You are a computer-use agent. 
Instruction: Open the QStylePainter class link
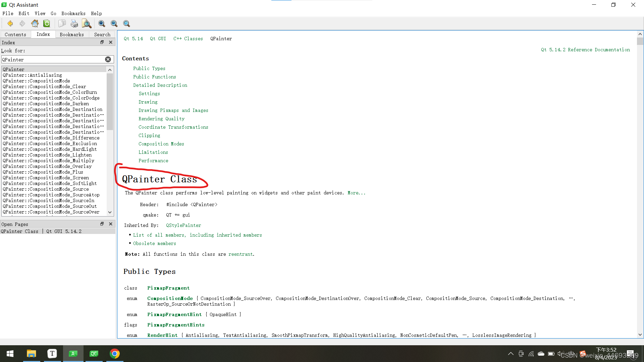(183, 225)
